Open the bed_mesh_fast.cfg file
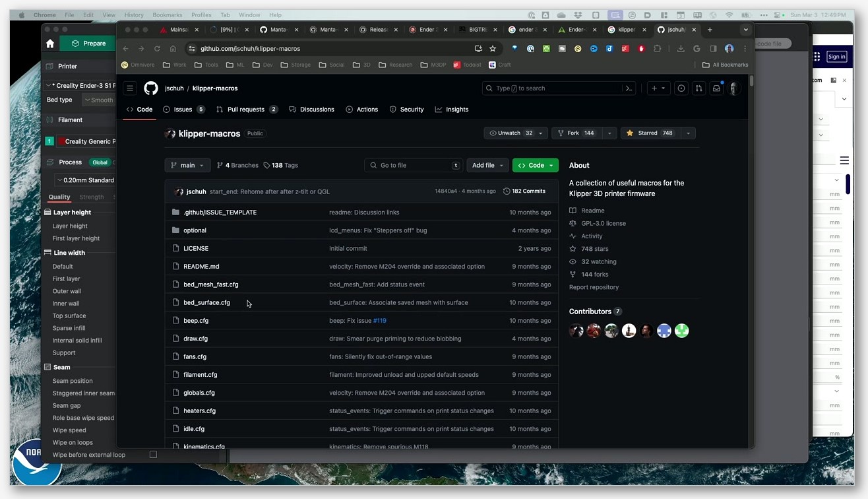Screen dimensions: 868x499 (211, 284)
